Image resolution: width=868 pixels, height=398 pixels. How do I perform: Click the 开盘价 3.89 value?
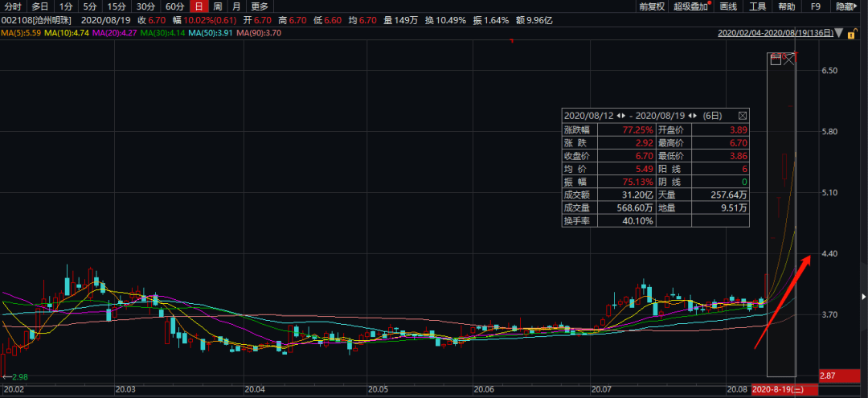[739, 129]
